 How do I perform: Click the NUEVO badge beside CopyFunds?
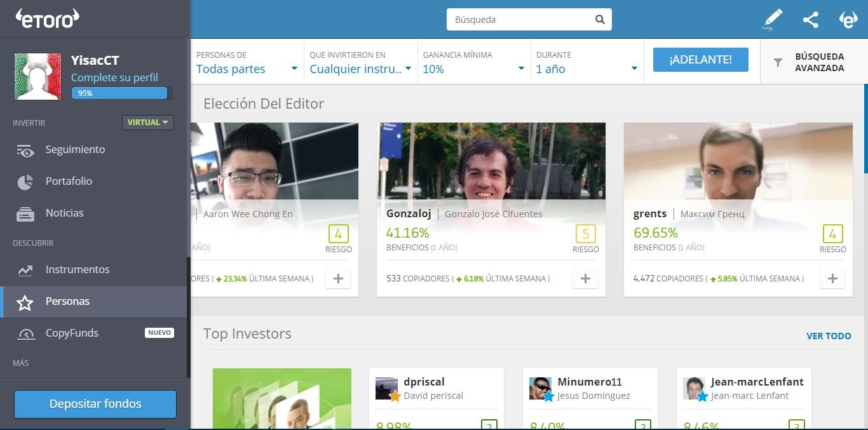pyautogui.click(x=159, y=333)
